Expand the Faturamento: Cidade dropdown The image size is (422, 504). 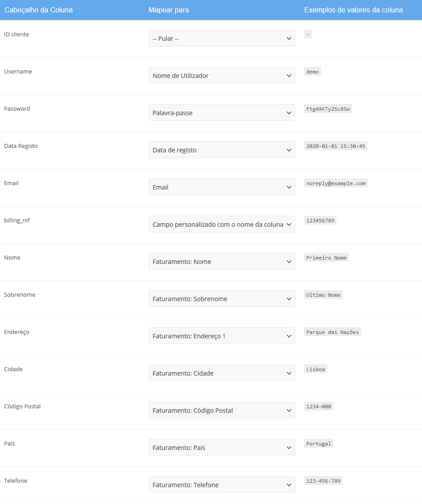tap(222, 373)
